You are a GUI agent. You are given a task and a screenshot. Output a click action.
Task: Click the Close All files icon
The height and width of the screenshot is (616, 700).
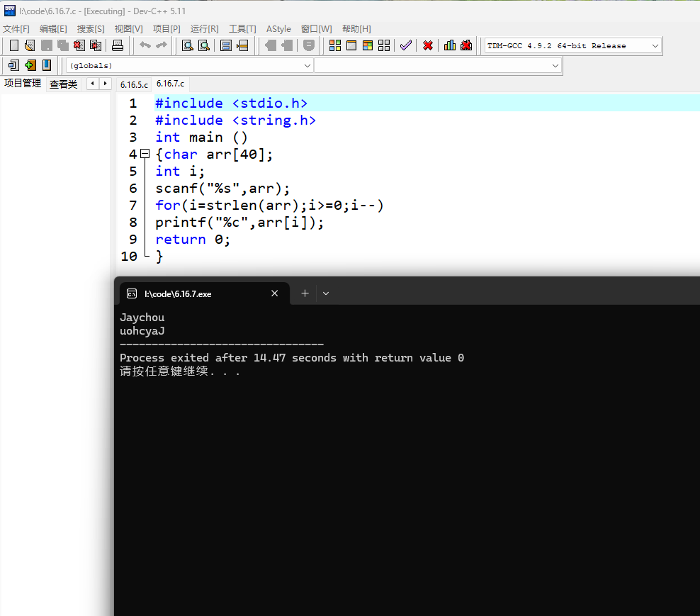pyautogui.click(x=96, y=45)
